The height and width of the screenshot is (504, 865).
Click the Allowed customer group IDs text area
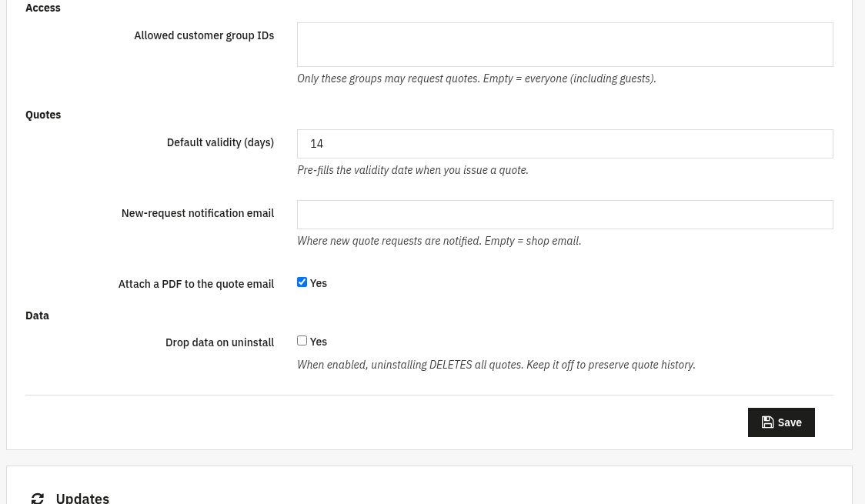pyautogui.click(x=565, y=45)
